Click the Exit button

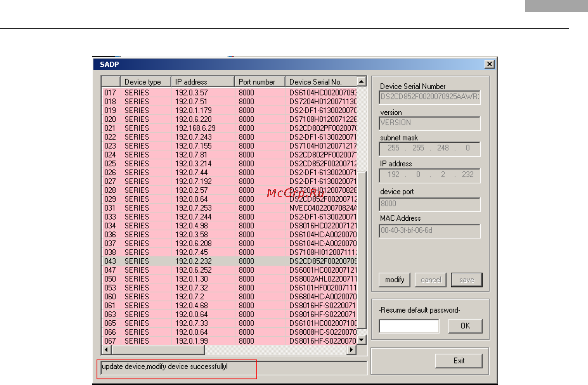tap(459, 361)
